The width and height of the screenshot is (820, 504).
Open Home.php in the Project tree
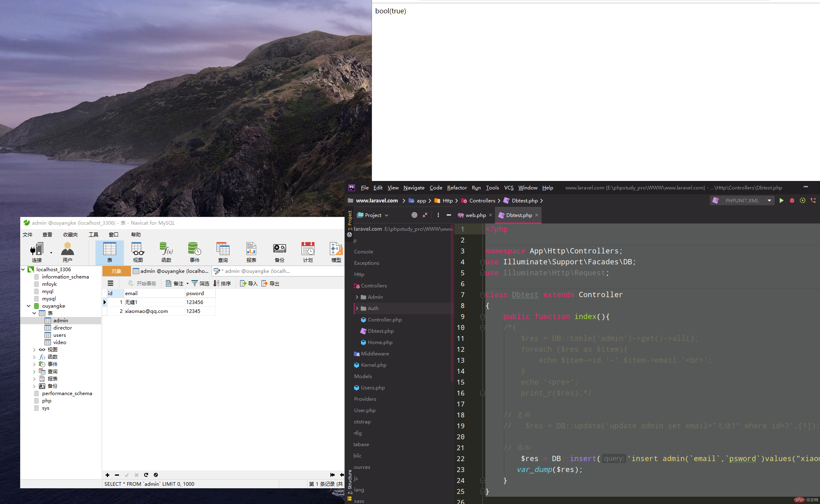tap(380, 342)
